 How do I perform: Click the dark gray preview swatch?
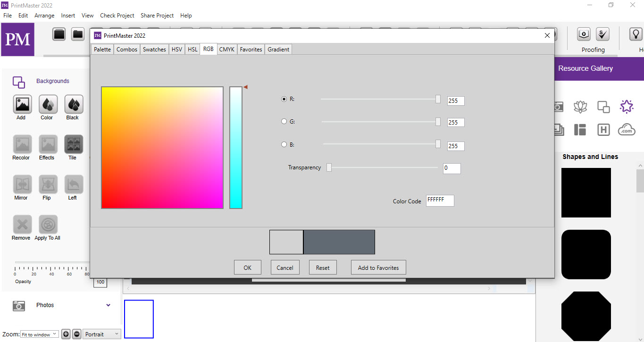(x=339, y=242)
